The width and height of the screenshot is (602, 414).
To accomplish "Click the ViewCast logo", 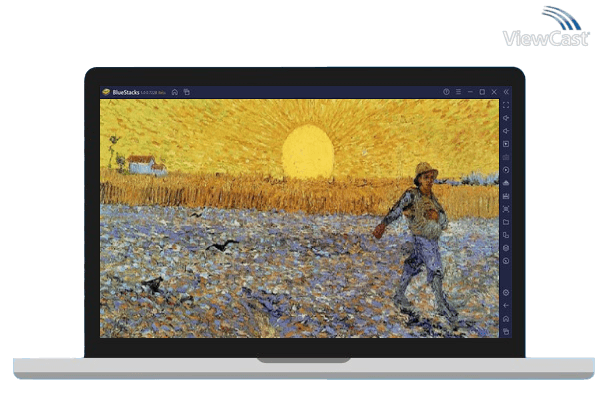I will 546,26.
